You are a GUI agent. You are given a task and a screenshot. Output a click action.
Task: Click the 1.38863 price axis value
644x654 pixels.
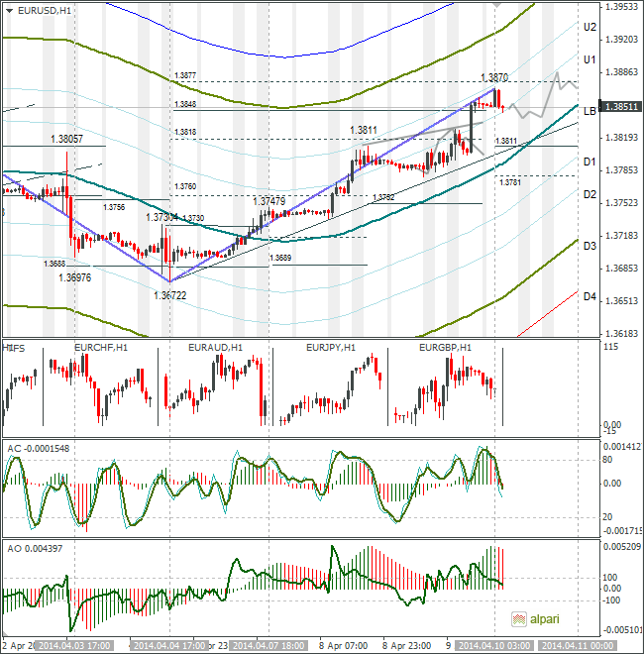click(x=621, y=72)
